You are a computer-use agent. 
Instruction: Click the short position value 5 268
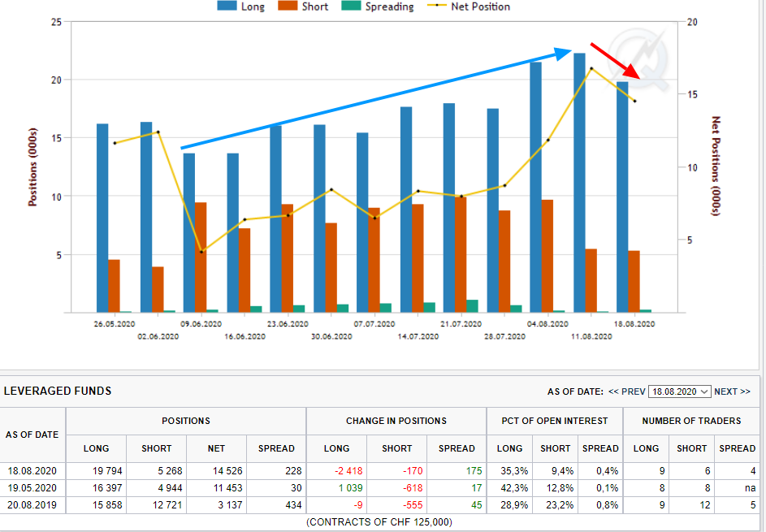[x=170, y=471]
